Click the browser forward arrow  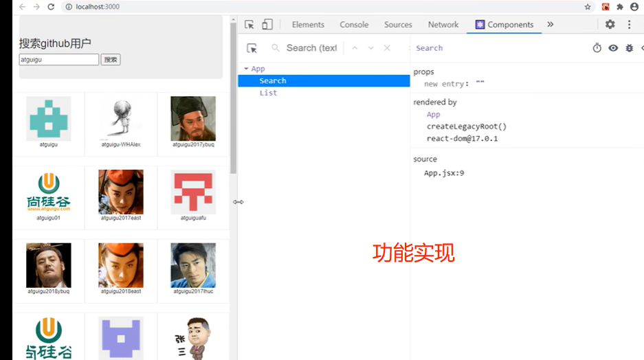pyautogui.click(x=36, y=7)
